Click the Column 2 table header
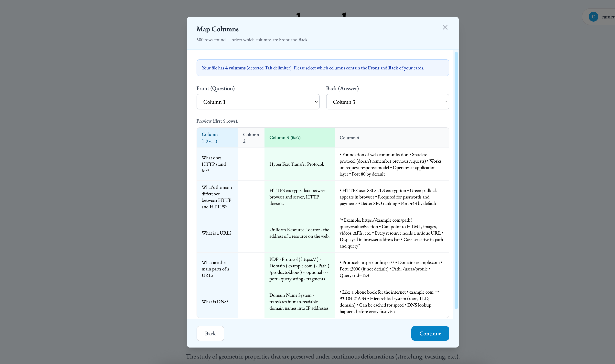Viewport: 615px width, 364px height. (x=251, y=138)
